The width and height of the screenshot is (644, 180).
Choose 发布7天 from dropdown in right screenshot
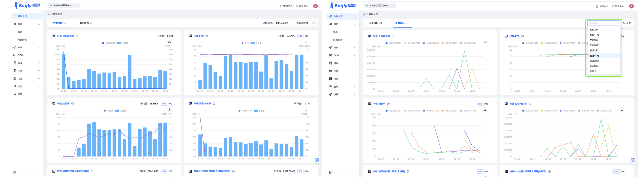[604, 30]
